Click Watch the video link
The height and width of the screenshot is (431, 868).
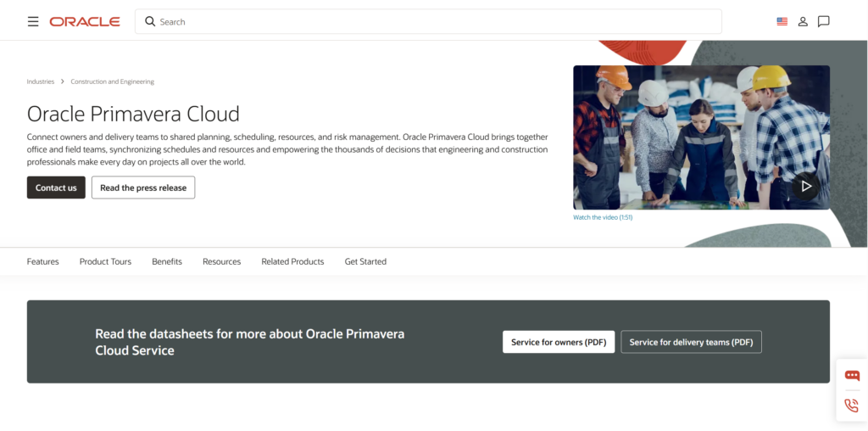click(x=603, y=217)
